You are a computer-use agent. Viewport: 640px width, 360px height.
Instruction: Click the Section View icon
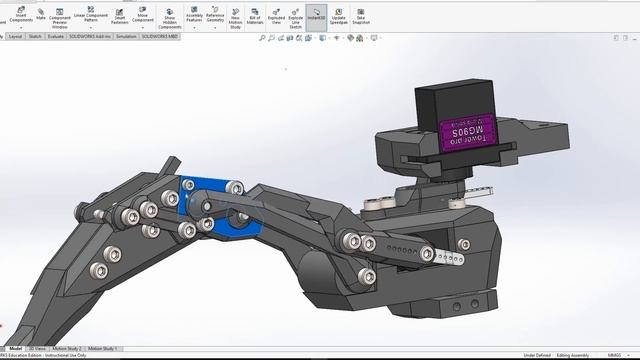290,38
